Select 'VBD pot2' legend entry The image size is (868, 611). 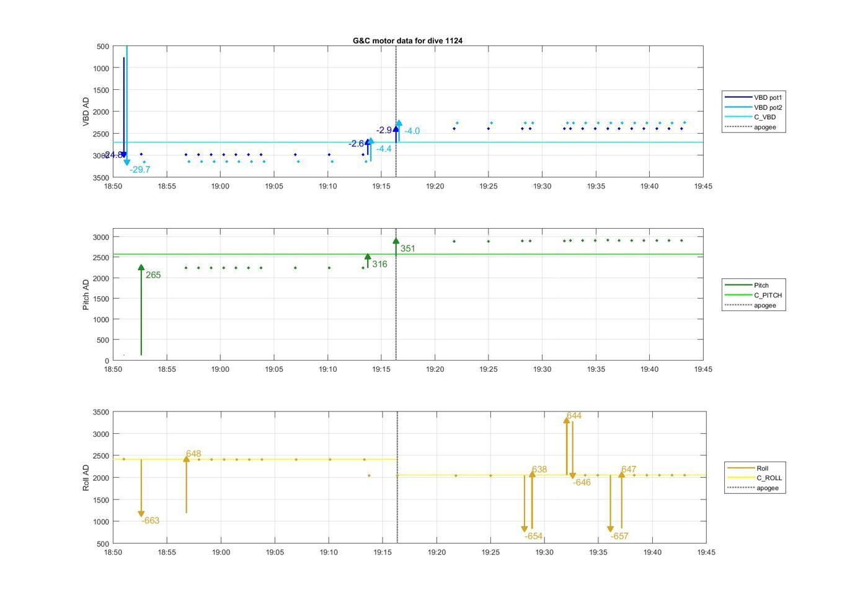click(754, 107)
